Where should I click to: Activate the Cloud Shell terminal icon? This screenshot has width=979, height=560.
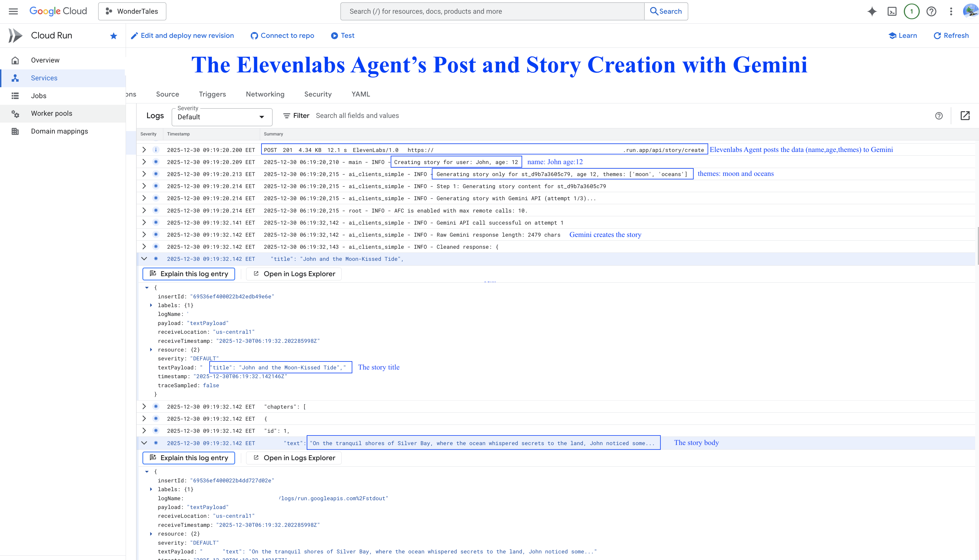click(892, 11)
